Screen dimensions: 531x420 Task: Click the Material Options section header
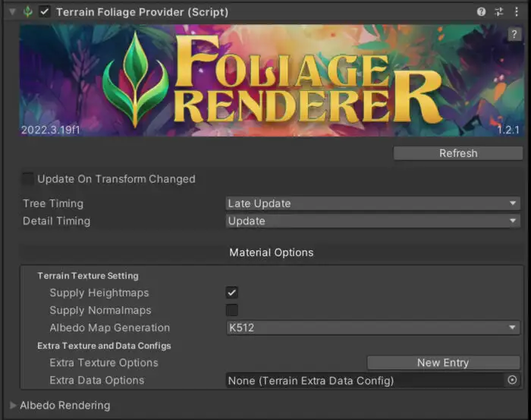271,252
